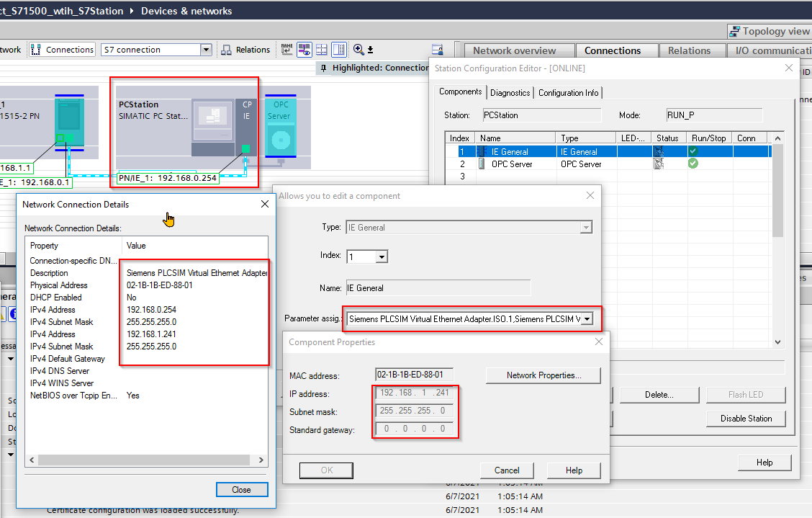
Task: Click IE General row component icon
Action: pyautogui.click(x=482, y=151)
